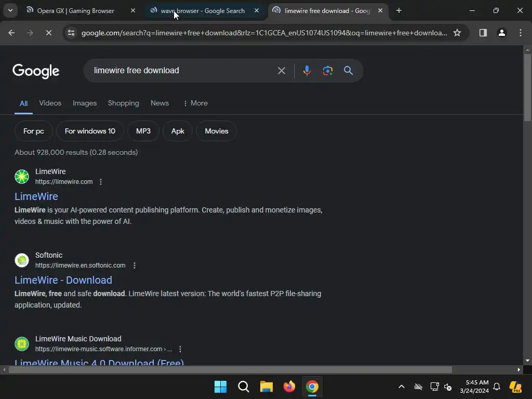Close the limewire free download tab
Image resolution: width=532 pixels, height=399 pixels.
380,11
